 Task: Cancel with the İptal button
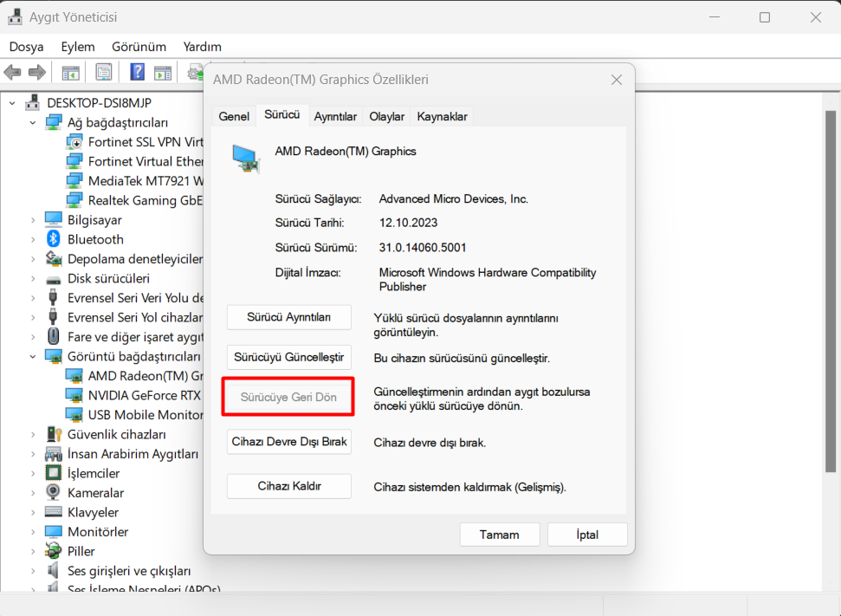(x=587, y=535)
